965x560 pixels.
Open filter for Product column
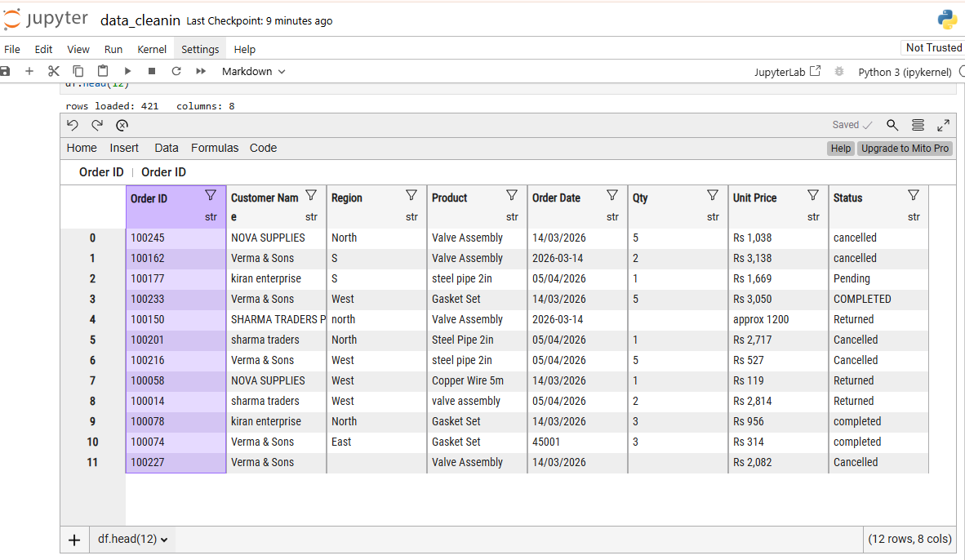pyautogui.click(x=511, y=196)
